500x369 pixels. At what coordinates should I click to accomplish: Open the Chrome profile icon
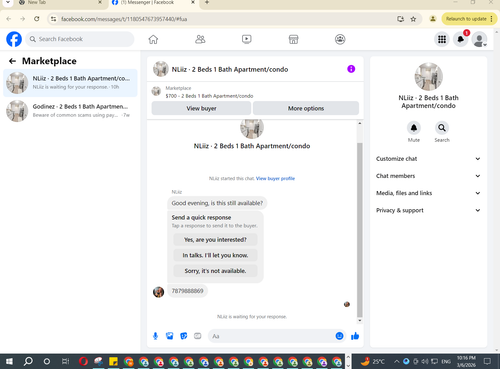coord(433,19)
